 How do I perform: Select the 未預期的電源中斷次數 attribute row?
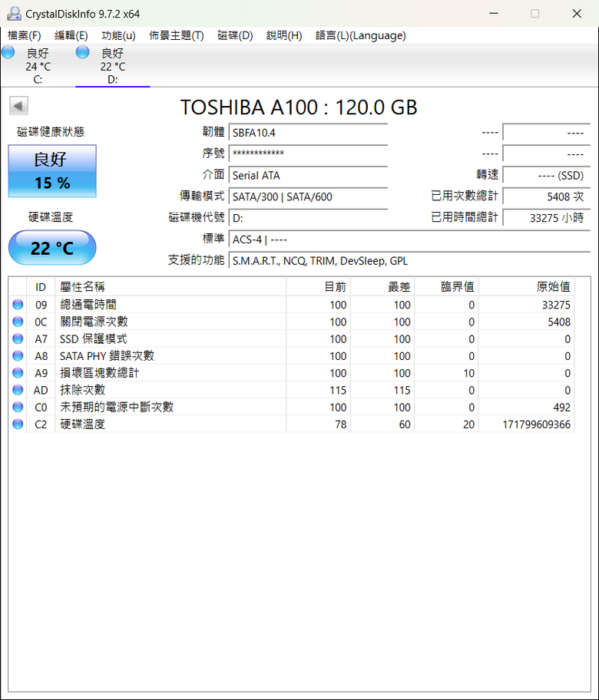[292, 407]
